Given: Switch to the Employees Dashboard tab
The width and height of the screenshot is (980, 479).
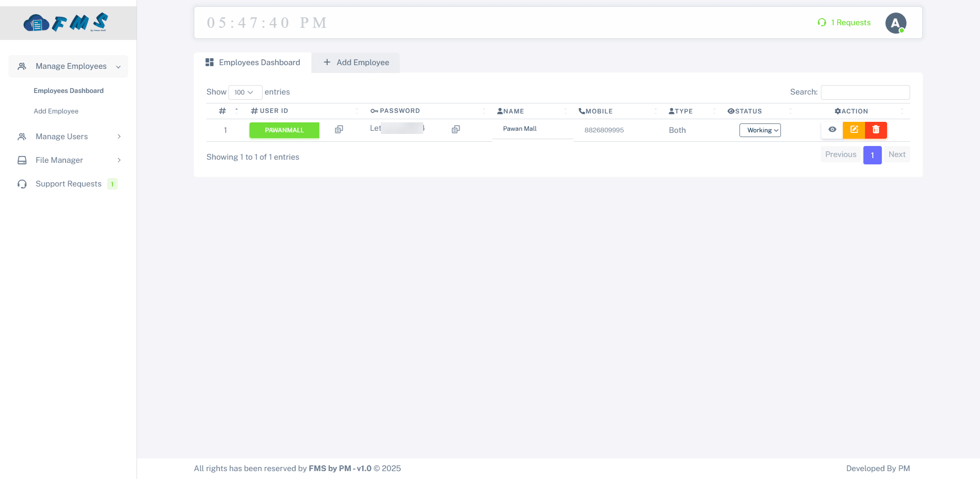Looking at the screenshot, I should [x=253, y=63].
